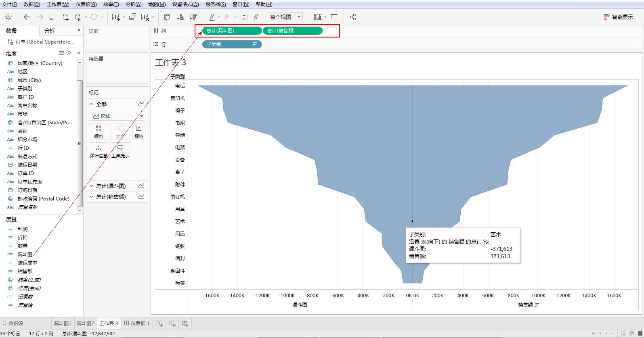
Task: Pause auto updates icon
Action: point(78,17)
